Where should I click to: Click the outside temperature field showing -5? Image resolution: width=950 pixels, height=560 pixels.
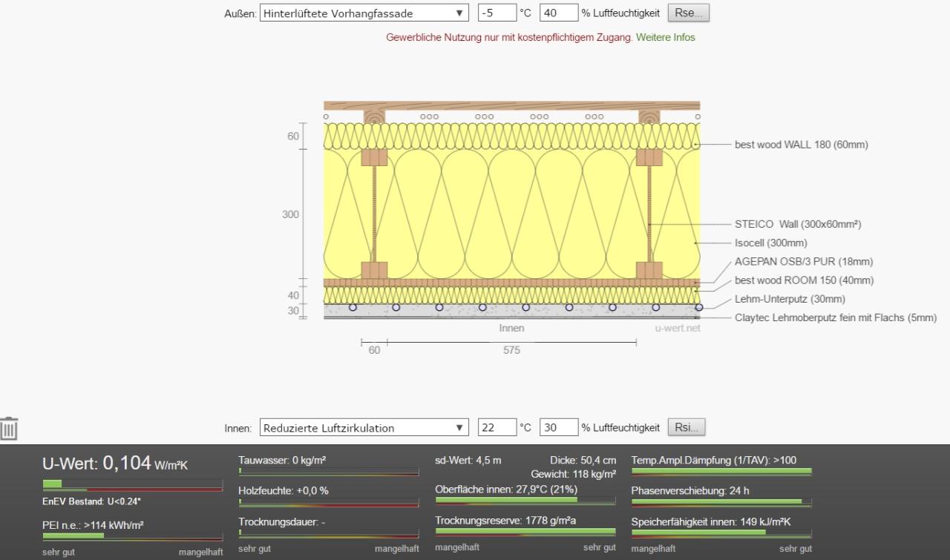tap(497, 13)
